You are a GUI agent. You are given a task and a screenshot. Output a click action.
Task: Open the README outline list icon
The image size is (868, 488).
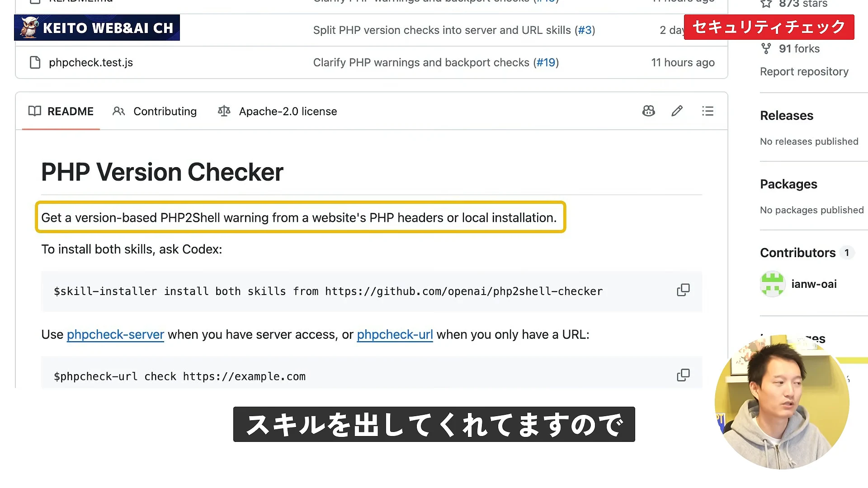[708, 111]
